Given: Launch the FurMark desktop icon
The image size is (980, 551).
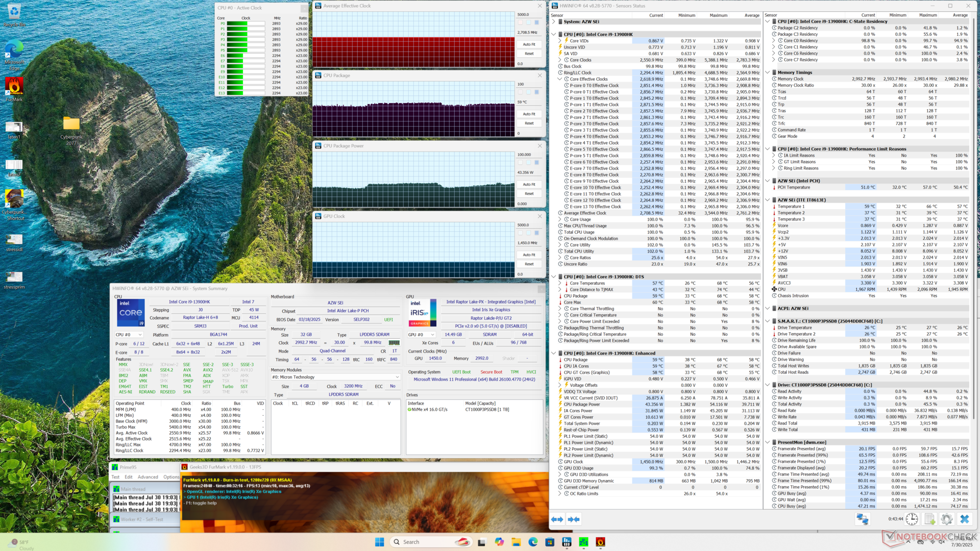Looking at the screenshot, I should pyautogui.click(x=14, y=89).
